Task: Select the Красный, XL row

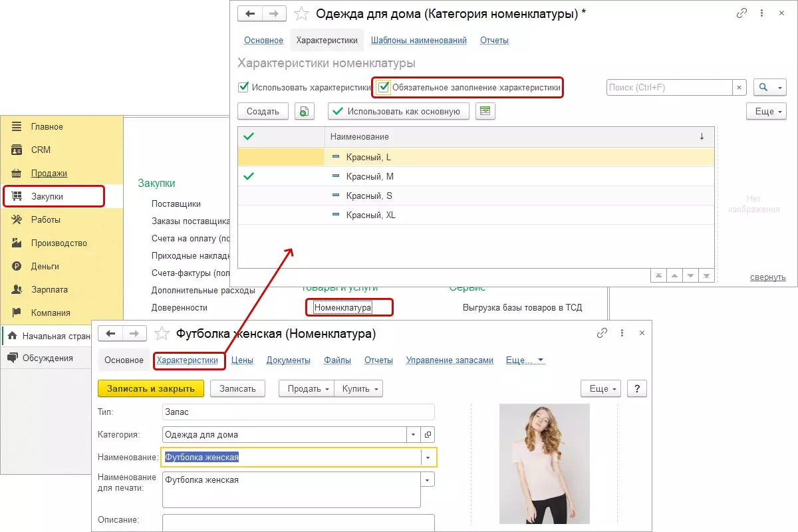Action: 371,215
